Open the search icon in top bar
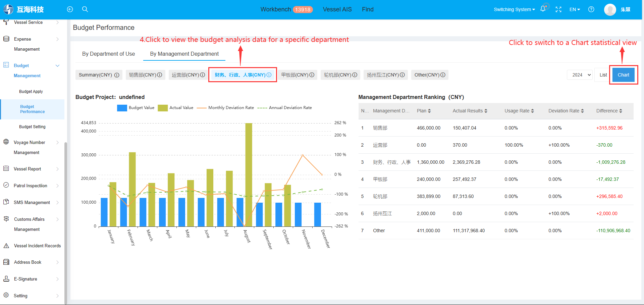The image size is (644, 305). [x=85, y=9]
